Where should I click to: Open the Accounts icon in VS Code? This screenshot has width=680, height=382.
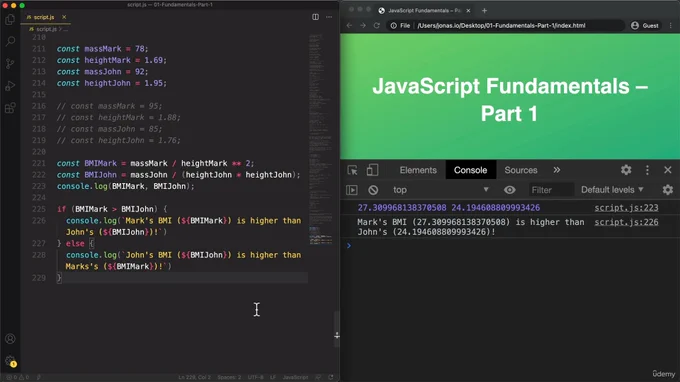10,339
